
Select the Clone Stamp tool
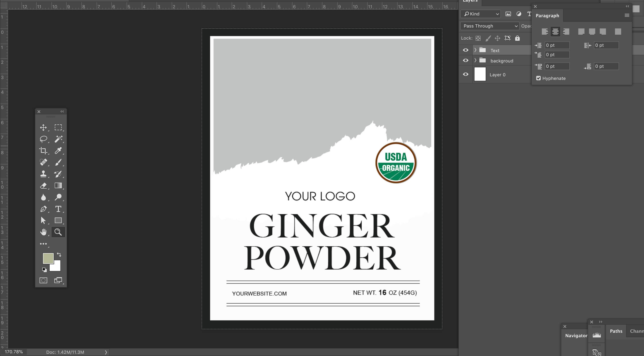pos(44,174)
